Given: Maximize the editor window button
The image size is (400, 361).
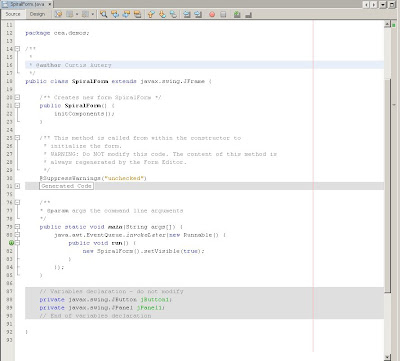Looking at the screenshot, I should (392, 5).
